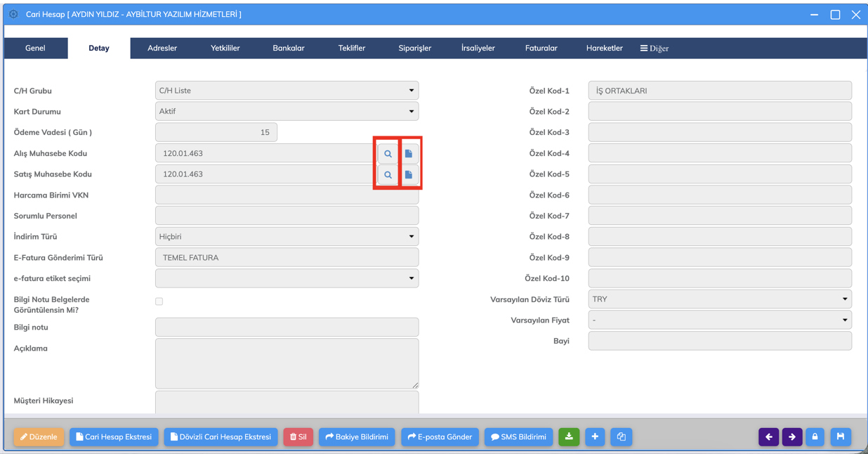Open the Faturalar tab
This screenshot has width=868, height=454.
[x=541, y=48]
